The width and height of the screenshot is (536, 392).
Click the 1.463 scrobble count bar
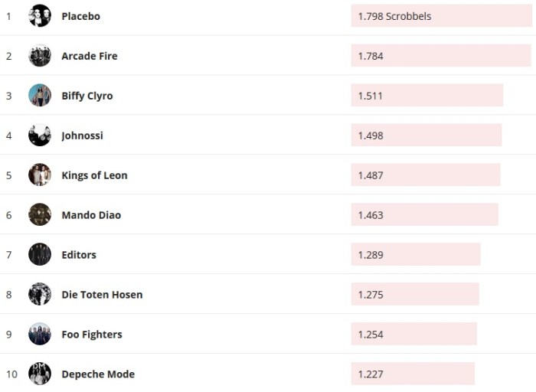pyautogui.click(x=424, y=215)
